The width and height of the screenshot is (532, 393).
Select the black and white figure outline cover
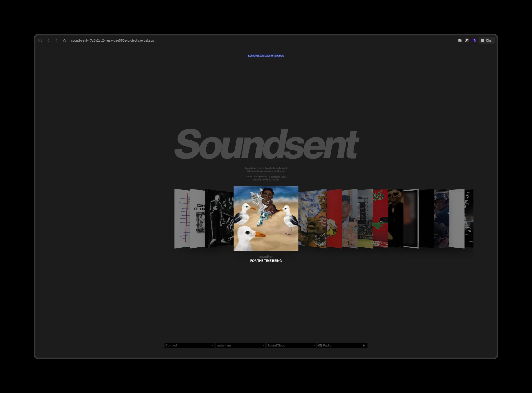click(219, 218)
